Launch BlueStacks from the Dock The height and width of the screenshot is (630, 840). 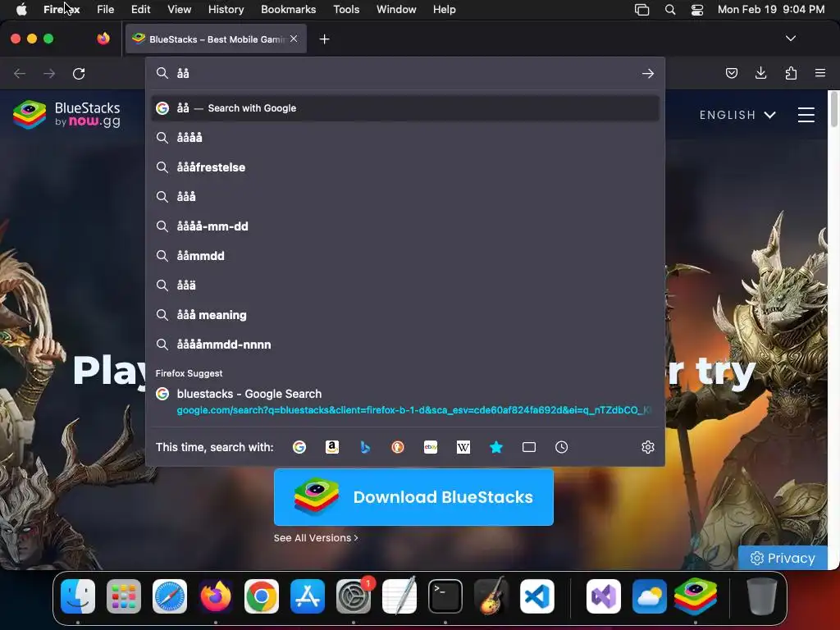696,596
